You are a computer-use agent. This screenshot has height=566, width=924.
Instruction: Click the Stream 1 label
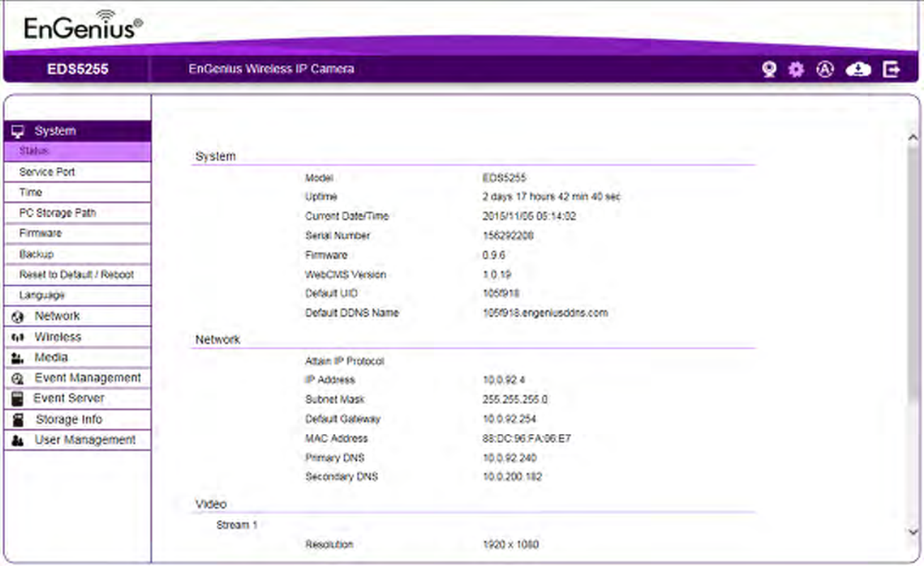[x=237, y=525]
